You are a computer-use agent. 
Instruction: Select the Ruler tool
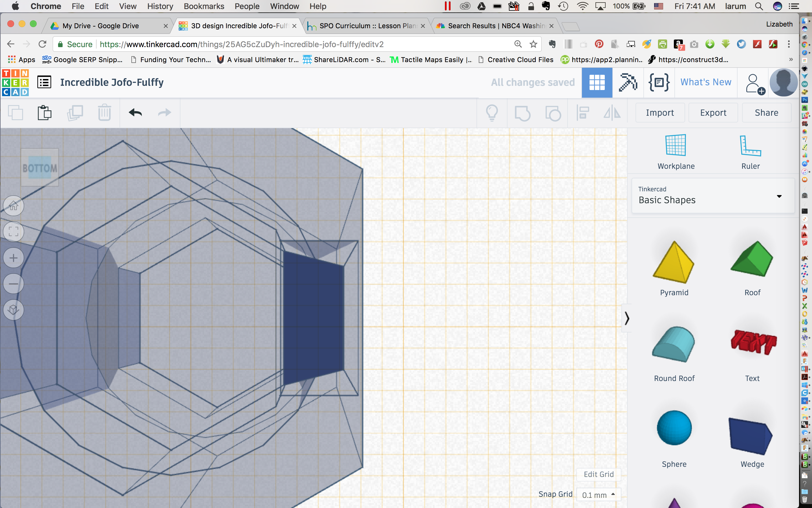(x=751, y=152)
